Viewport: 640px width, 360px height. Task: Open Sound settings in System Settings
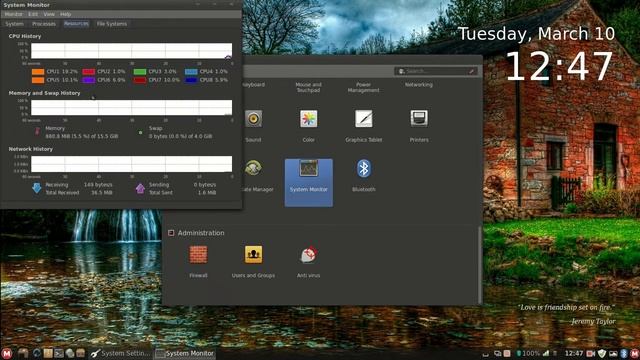tap(253, 119)
